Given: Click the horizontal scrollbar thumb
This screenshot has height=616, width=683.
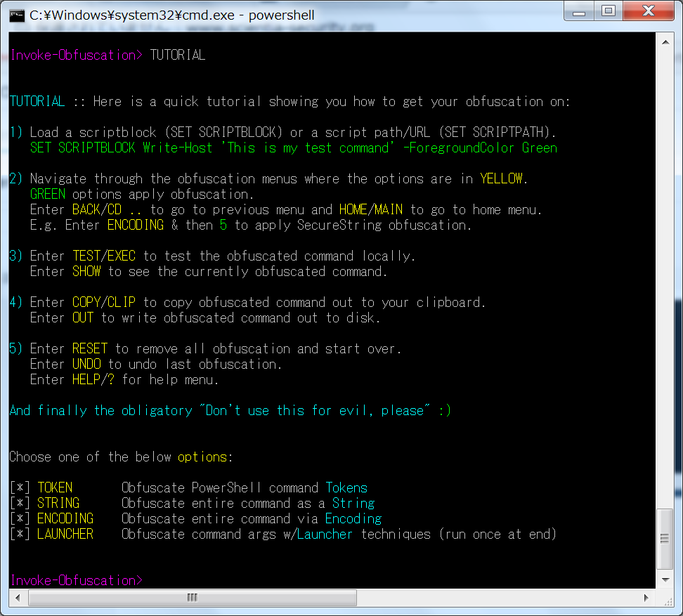Looking at the screenshot, I should click(x=192, y=598).
